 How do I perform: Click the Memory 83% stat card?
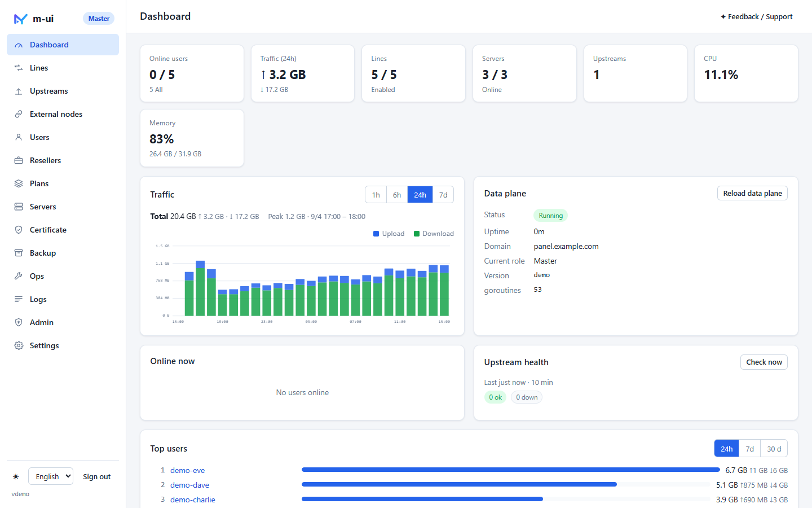click(192, 138)
